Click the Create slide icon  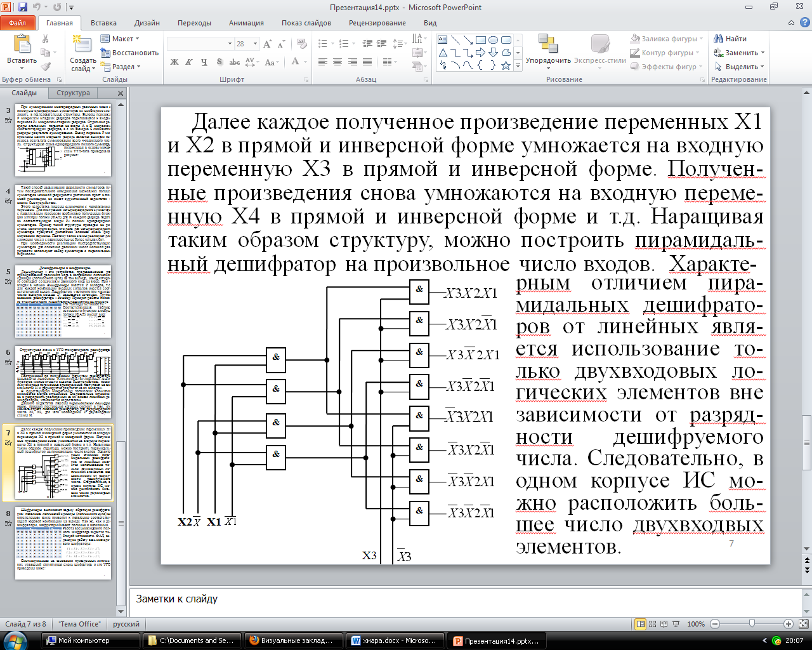pyautogui.click(x=82, y=44)
